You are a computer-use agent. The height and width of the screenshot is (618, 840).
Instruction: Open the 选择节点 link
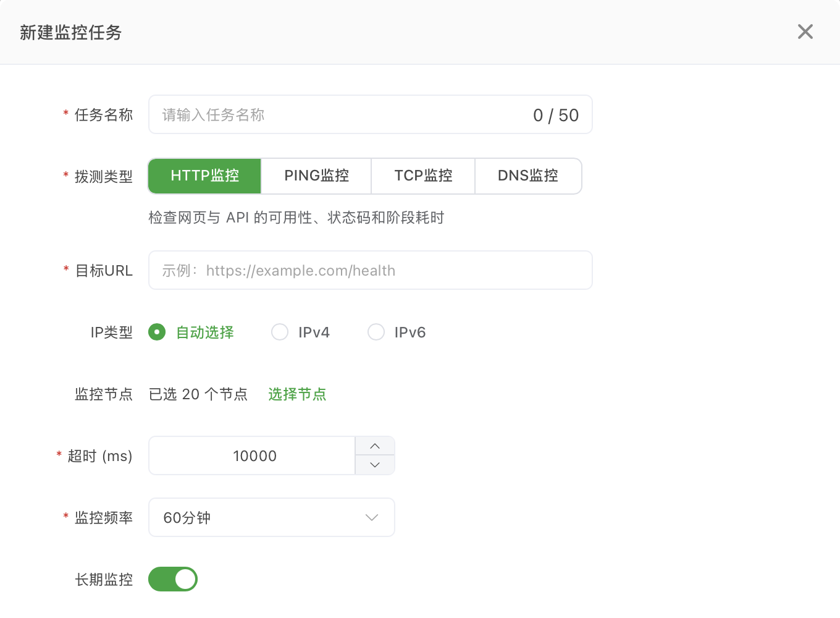pyautogui.click(x=297, y=394)
